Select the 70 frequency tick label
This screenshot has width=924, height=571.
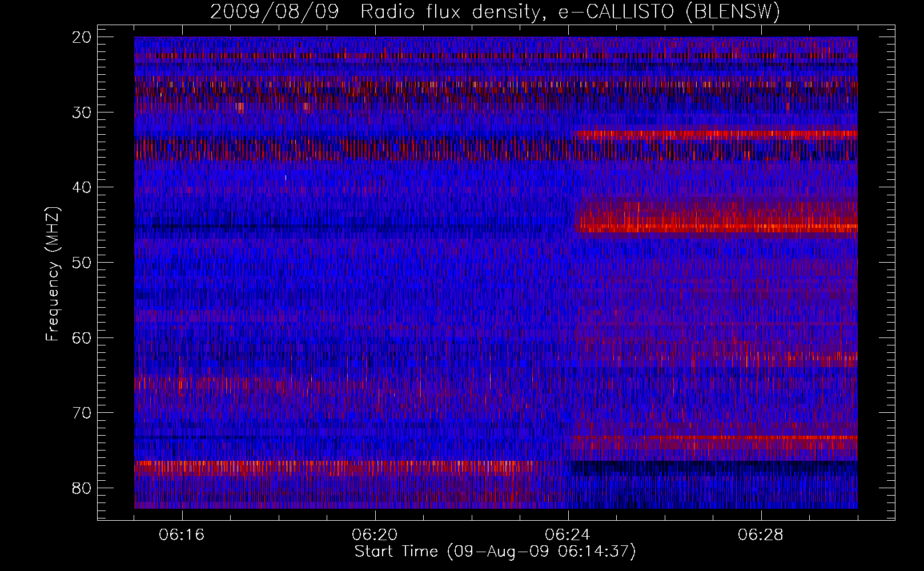(x=82, y=413)
